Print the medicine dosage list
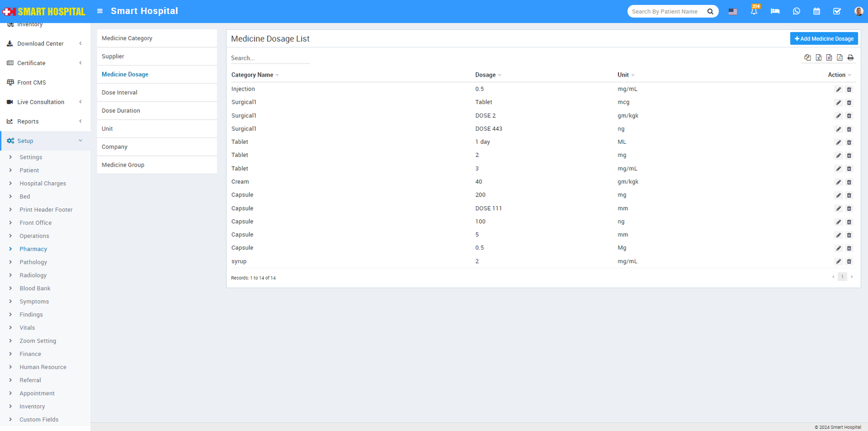Viewport: 868px width, 431px height. click(850, 58)
